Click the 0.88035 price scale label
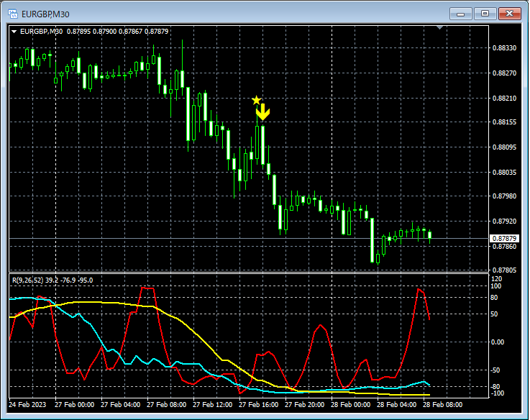530x420 pixels. click(504, 173)
